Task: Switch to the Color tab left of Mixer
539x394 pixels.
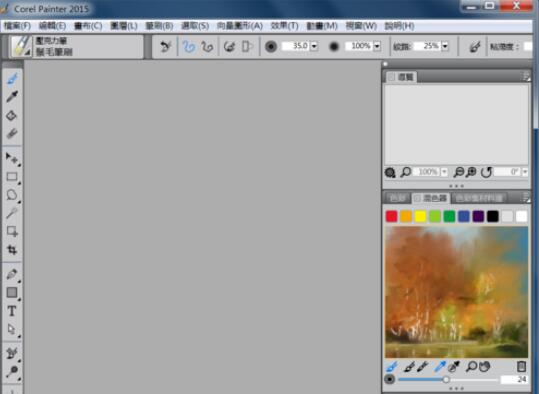Action: 397,198
